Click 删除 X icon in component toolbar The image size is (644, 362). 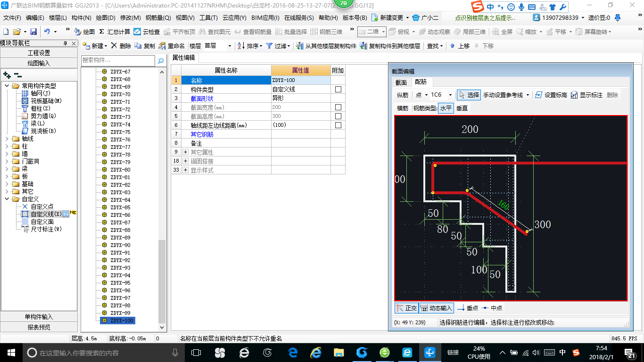pos(121,46)
